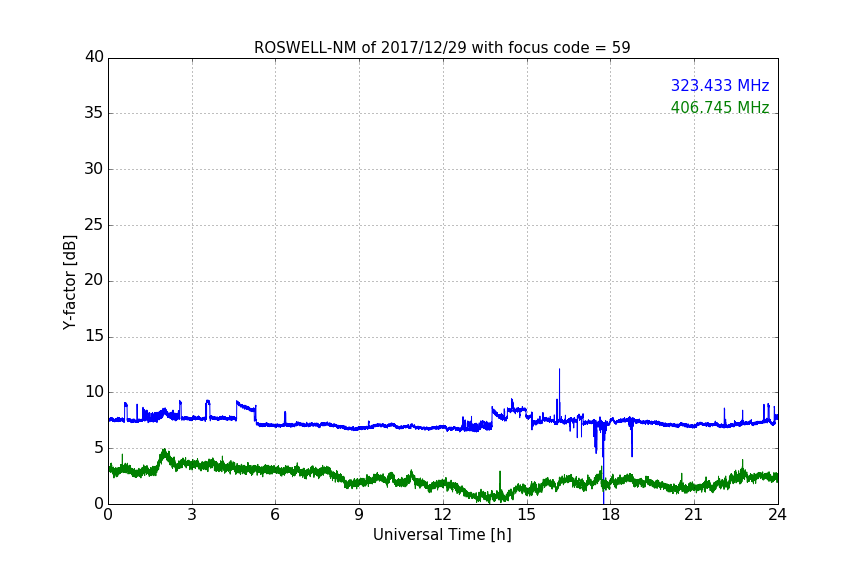Click the y-axis tick label 25
Image resolution: width=864 pixels, height=576 pixels.
pyautogui.click(x=94, y=224)
